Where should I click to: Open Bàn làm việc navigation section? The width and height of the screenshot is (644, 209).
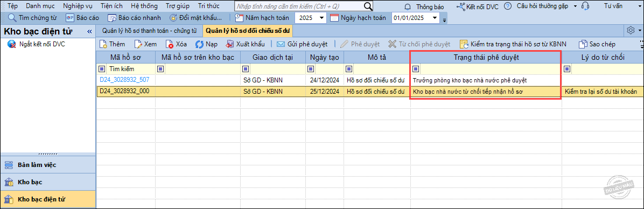(48, 165)
